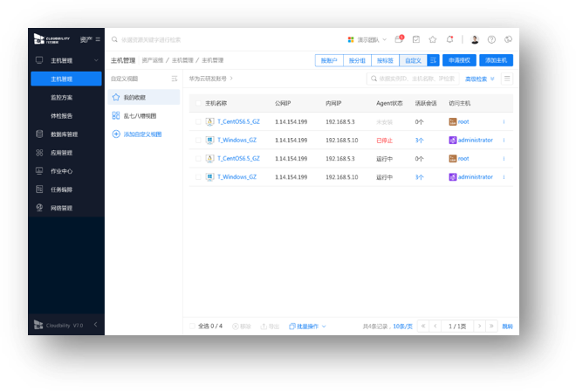Collapse the 自定义视图 panel with its header icon
The image size is (576, 392).
coord(175,79)
